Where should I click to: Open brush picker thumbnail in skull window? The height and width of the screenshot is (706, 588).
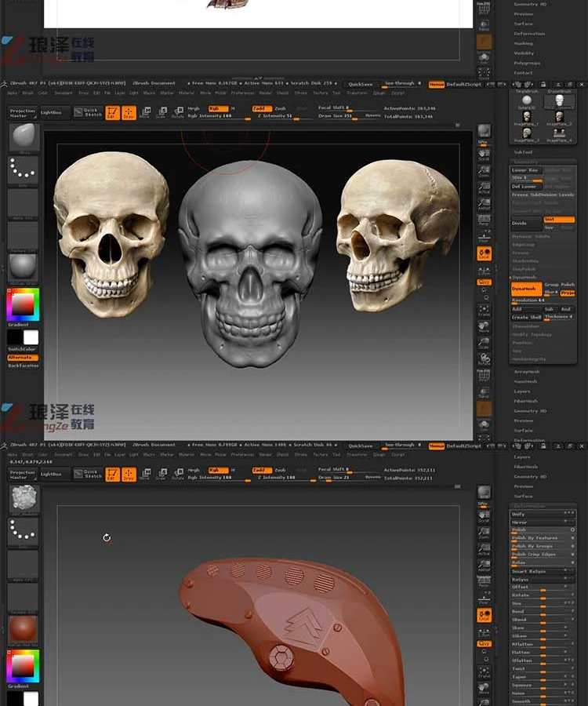tap(24, 136)
